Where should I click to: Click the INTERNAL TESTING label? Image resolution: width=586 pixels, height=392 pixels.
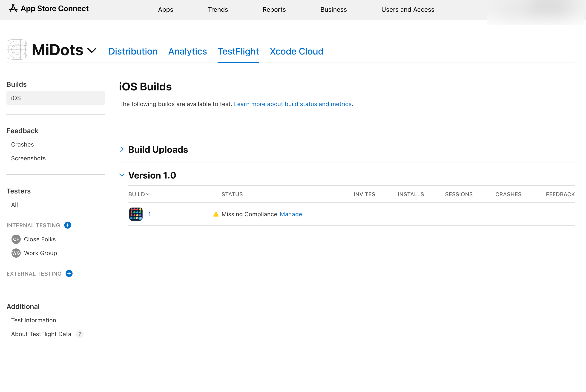33,225
